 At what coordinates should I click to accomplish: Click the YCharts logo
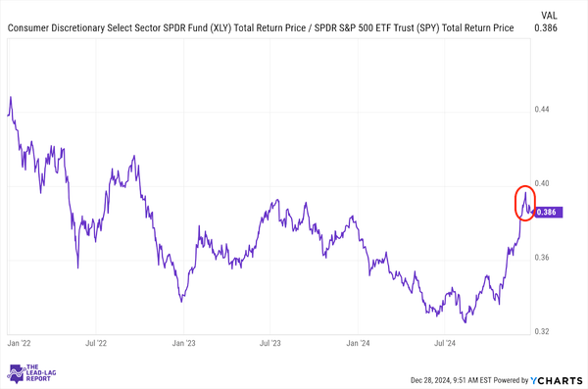[x=557, y=380]
